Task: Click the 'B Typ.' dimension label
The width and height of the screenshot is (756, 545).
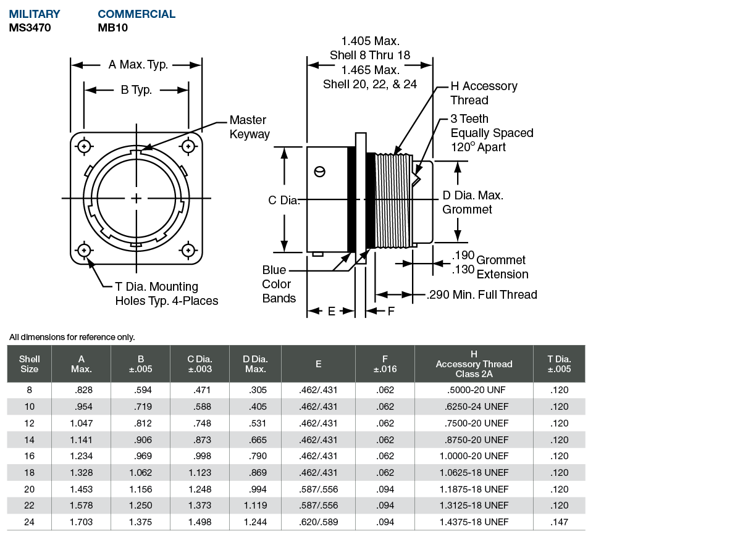Action: 136,90
